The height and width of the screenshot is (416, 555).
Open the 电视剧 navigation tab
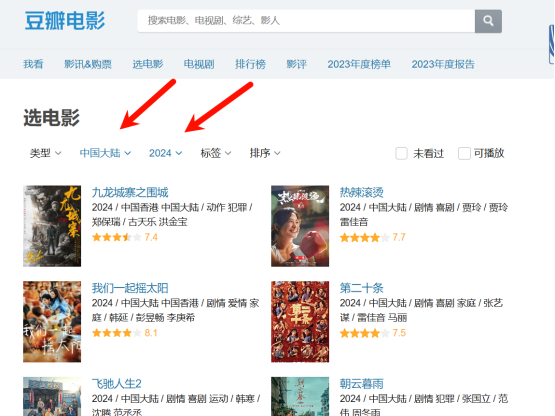[199, 64]
